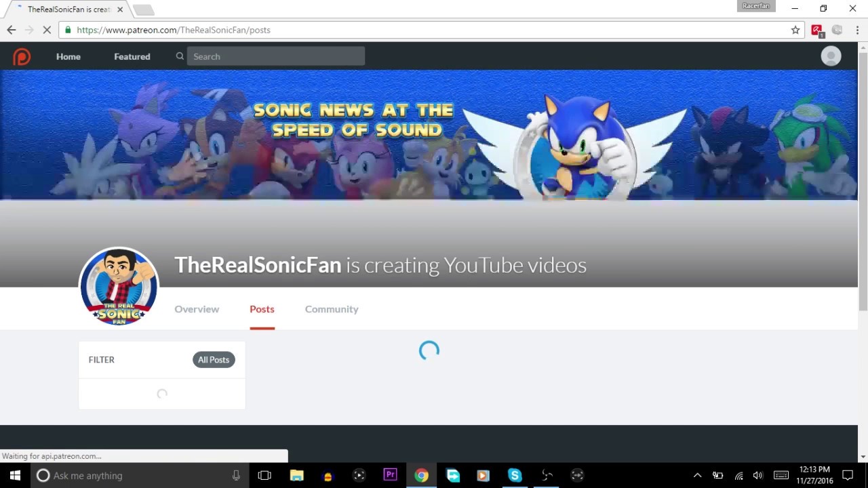This screenshot has height=488, width=868.
Task: Click the orange media player taskbar icon
Action: pos(483,475)
